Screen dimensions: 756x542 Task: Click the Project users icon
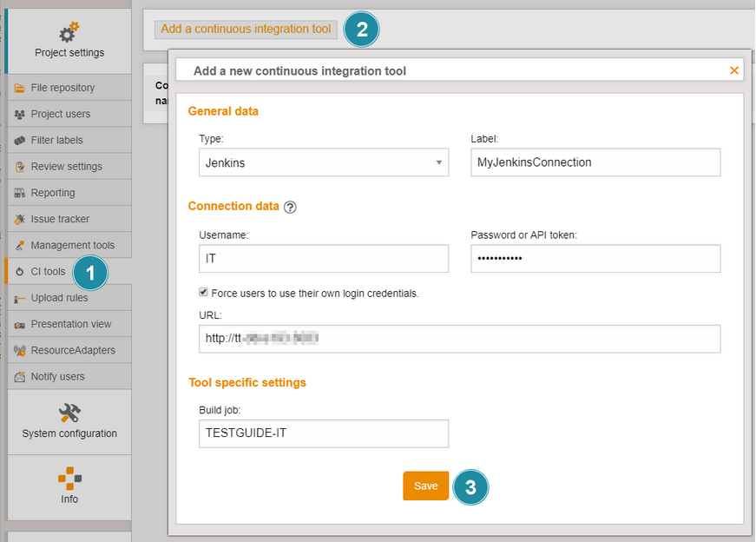point(19,115)
